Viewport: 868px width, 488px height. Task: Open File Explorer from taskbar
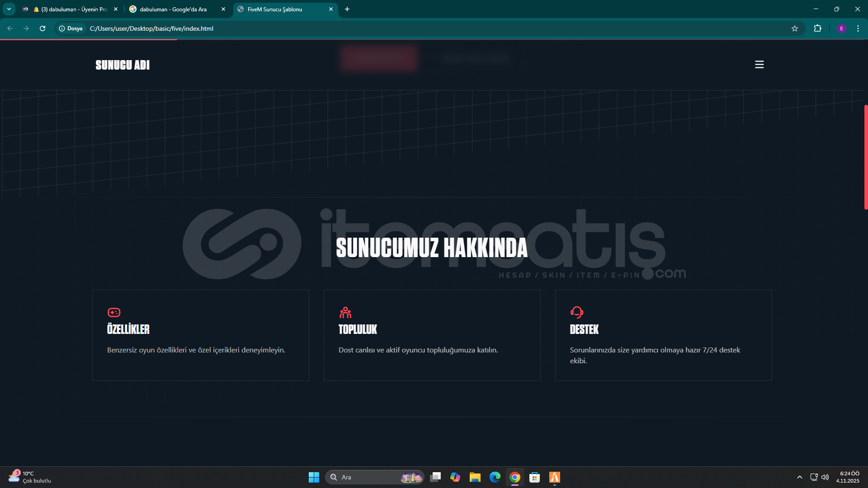pos(475,477)
